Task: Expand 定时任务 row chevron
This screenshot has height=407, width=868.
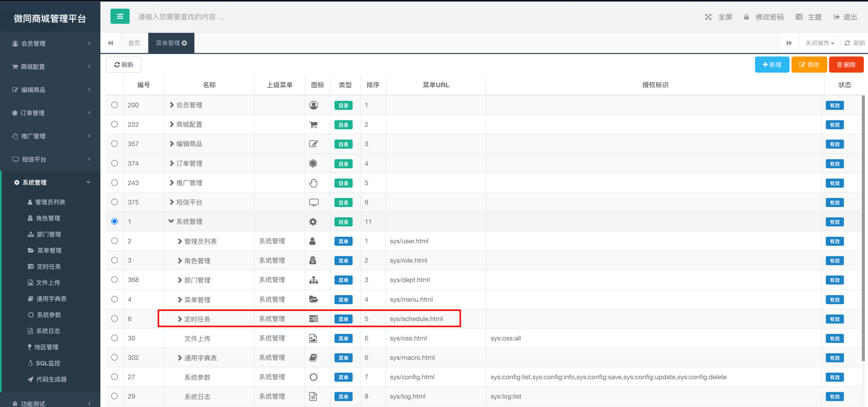Action: coord(179,319)
